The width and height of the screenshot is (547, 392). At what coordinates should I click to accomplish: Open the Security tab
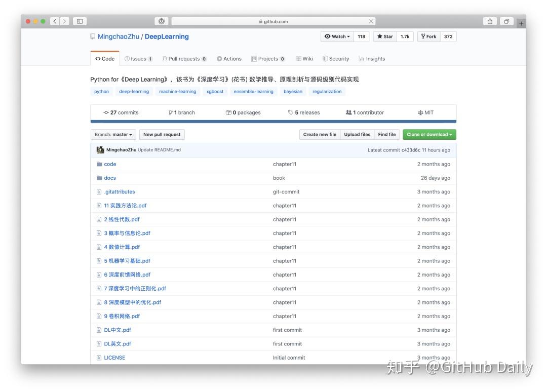tap(336, 59)
